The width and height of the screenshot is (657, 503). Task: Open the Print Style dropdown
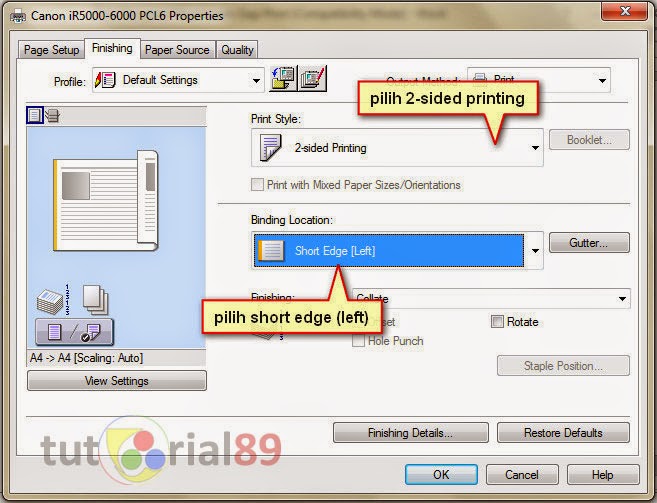pos(397,148)
